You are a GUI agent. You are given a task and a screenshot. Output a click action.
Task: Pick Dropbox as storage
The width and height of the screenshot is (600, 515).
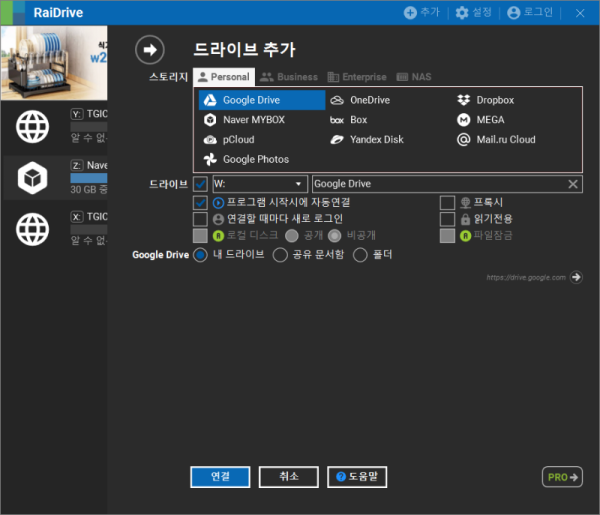pyautogui.click(x=485, y=100)
